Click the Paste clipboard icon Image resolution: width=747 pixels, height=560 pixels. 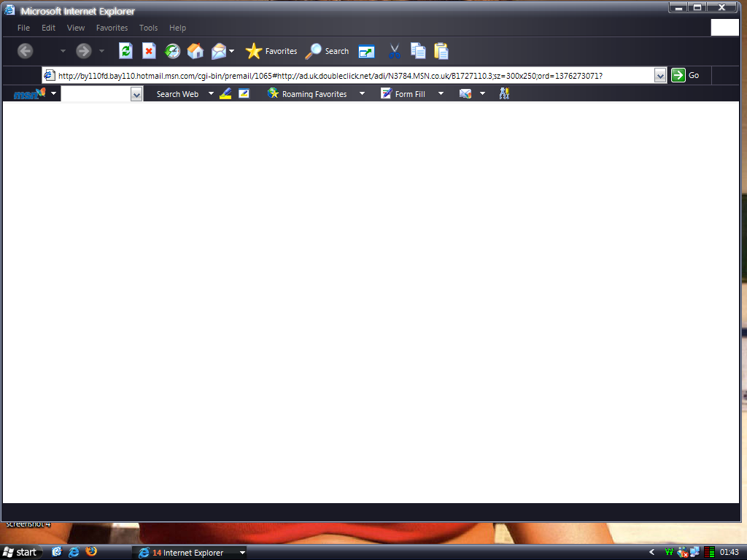tap(441, 51)
